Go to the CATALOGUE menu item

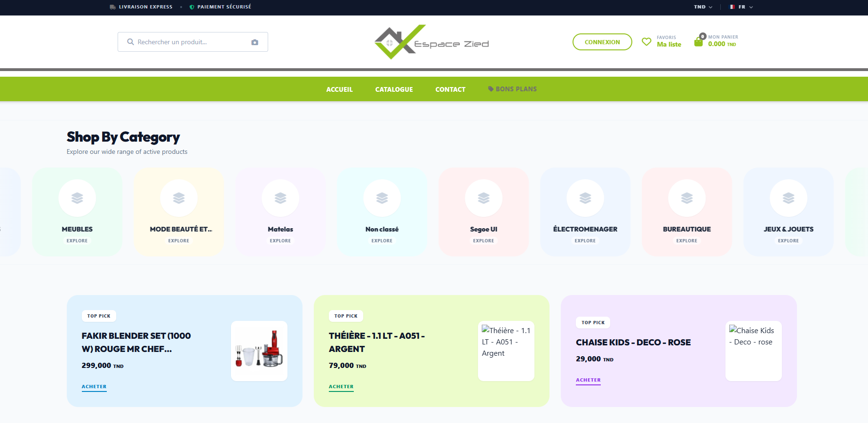394,89
